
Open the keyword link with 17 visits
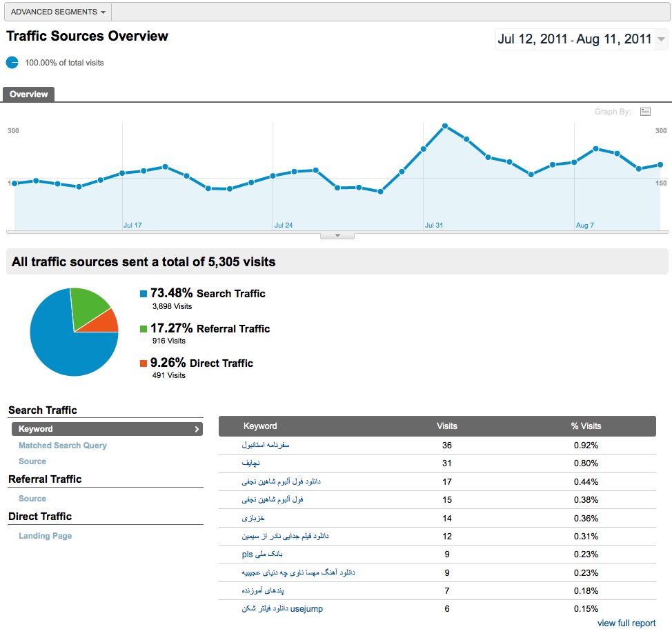click(x=281, y=481)
